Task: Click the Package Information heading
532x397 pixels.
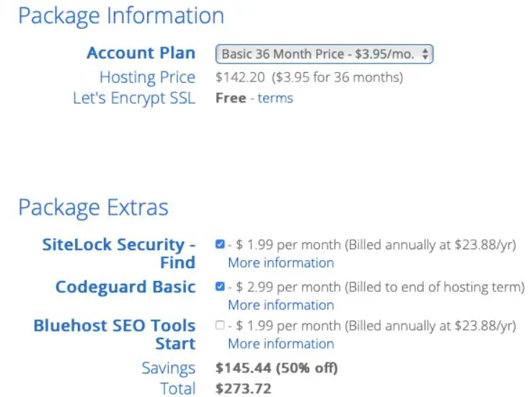Action: tap(121, 16)
